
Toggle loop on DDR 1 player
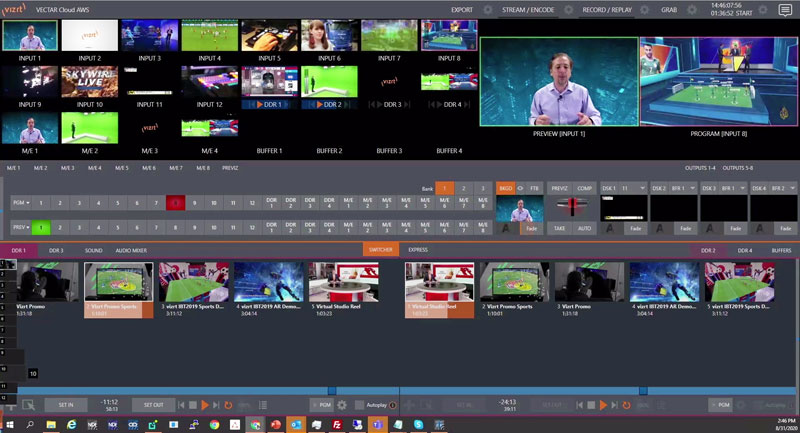tap(228, 405)
